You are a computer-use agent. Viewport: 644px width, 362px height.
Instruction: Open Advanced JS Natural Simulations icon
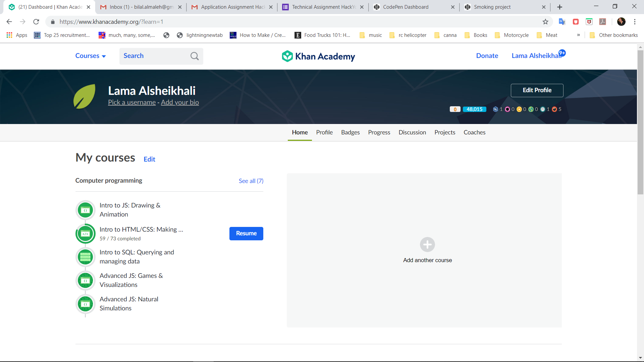(85, 304)
